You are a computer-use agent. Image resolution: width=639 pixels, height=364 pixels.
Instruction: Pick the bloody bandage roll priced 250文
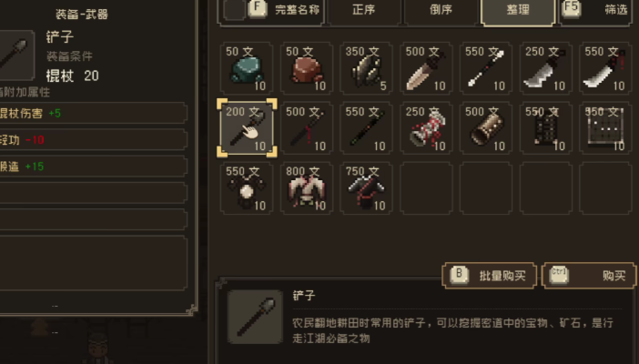426,128
